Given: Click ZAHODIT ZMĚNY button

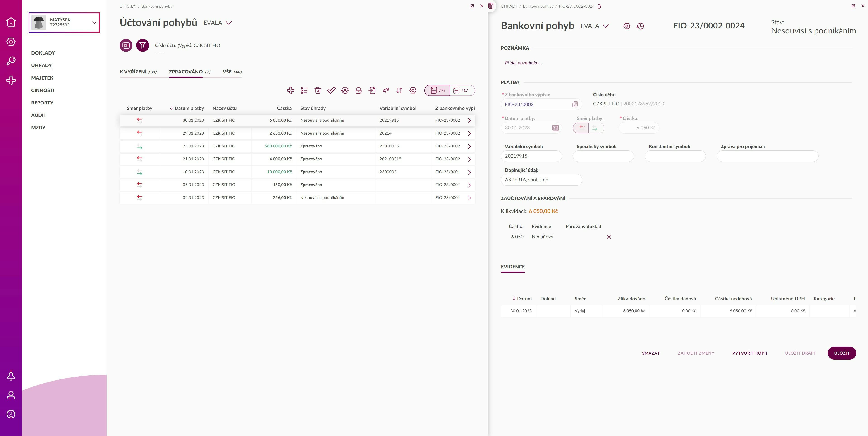Looking at the screenshot, I should (696, 353).
